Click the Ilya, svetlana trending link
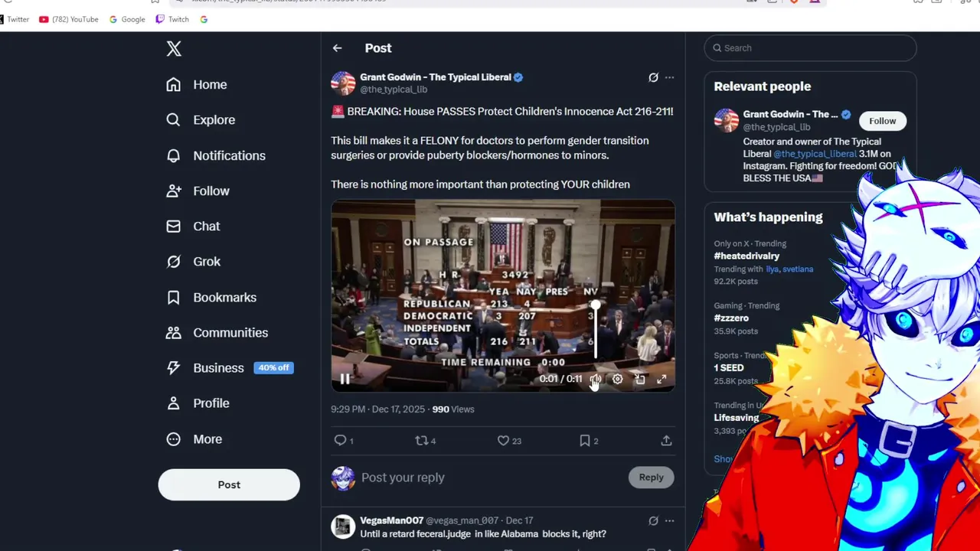This screenshot has width=980, height=551. click(x=789, y=269)
